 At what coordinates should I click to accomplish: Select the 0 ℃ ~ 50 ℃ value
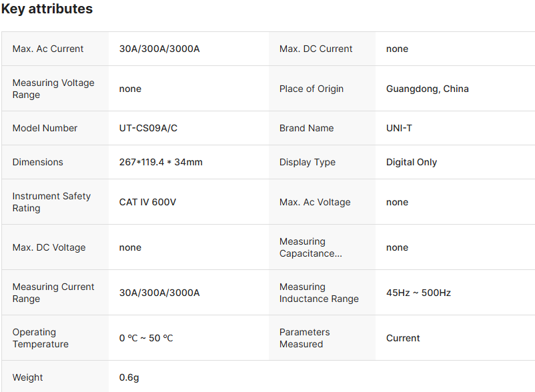146,338
